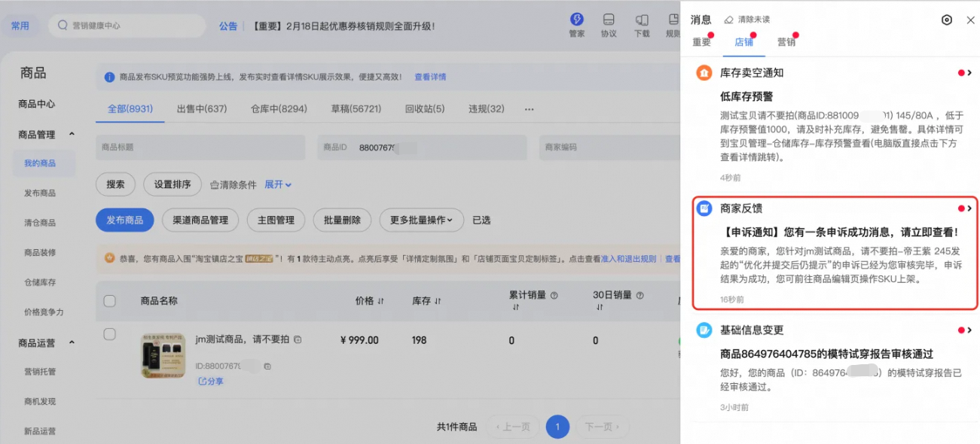Click the 下一页 pagination button
The width and height of the screenshot is (980, 444).
click(603, 427)
